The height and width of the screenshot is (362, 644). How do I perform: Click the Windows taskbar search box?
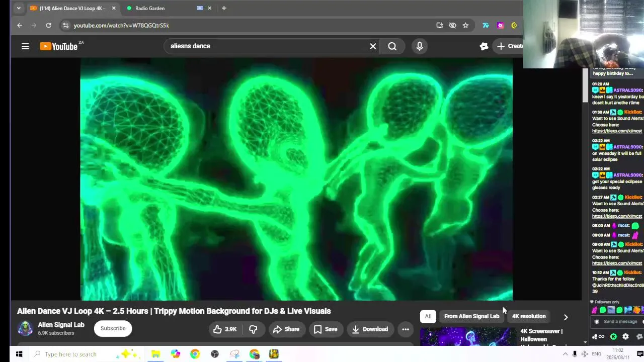(86, 354)
